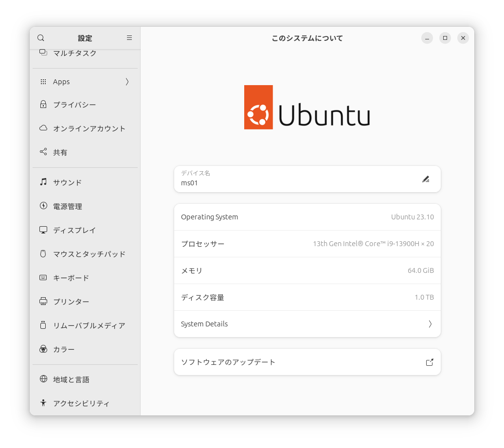504x448 pixels.
Task: Click the 電源管理 power icon
Action: click(43, 206)
